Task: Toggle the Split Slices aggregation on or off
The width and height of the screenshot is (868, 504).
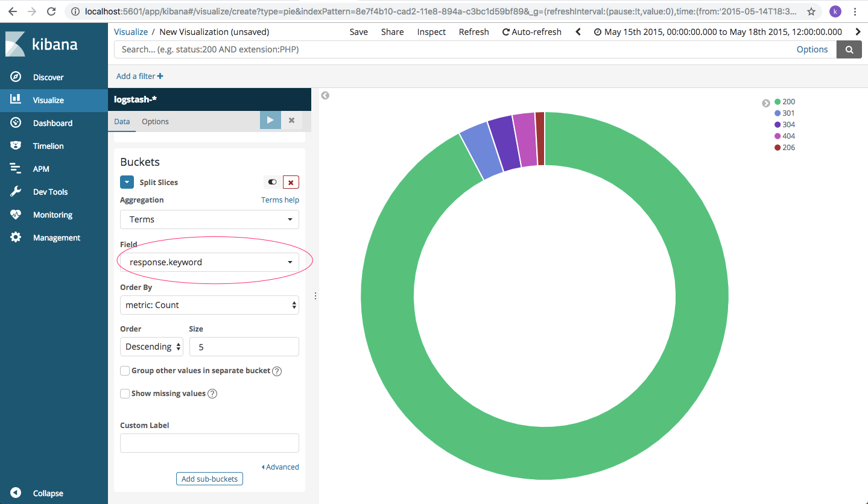Action: pyautogui.click(x=271, y=181)
